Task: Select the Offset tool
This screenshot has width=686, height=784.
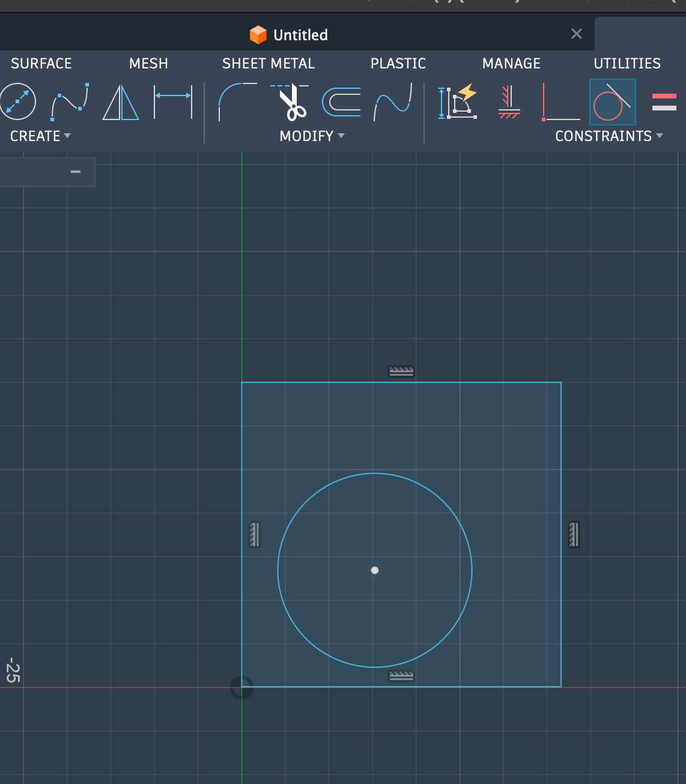Action: (x=341, y=102)
